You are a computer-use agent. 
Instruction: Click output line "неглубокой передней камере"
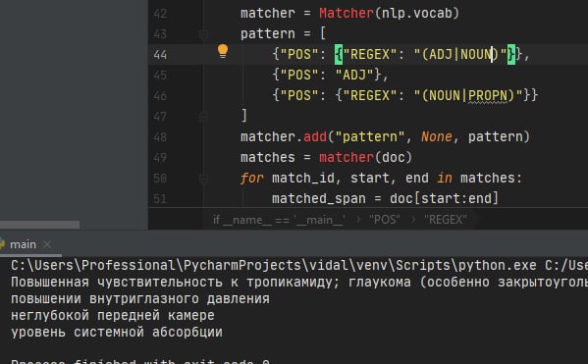113,315
